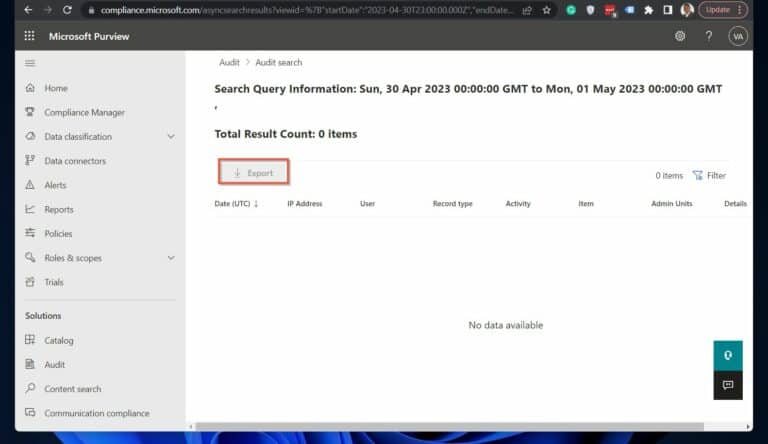Click the browser address bar
This screenshot has height=444, width=768.
pyautogui.click(x=307, y=10)
